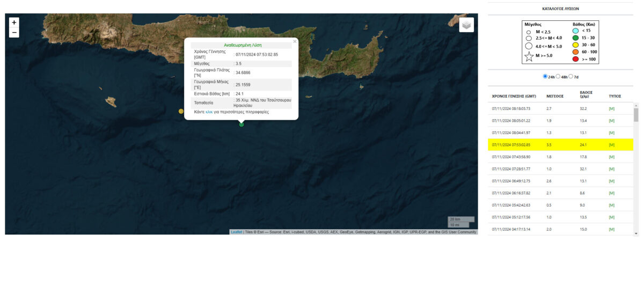
Task: Zoom in on the map
Action: tap(14, 23)
